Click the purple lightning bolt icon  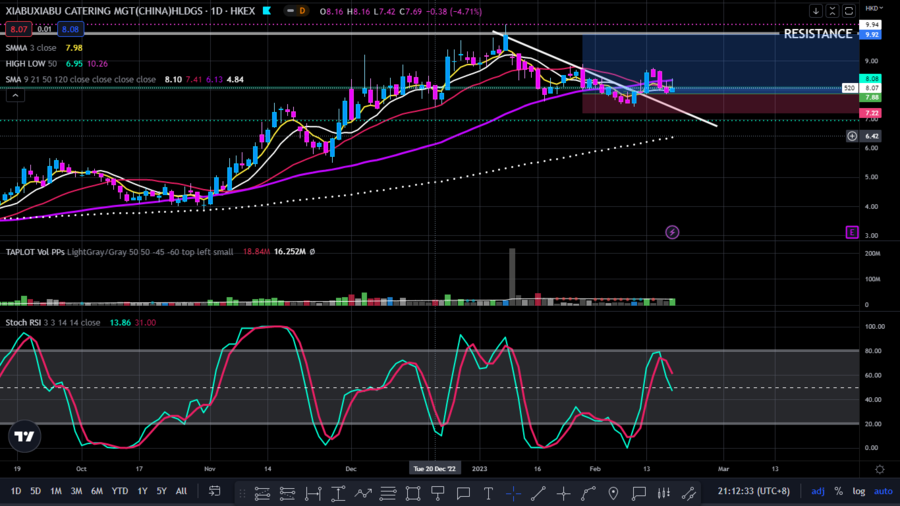pyautogui.click(x=672, y=232)
